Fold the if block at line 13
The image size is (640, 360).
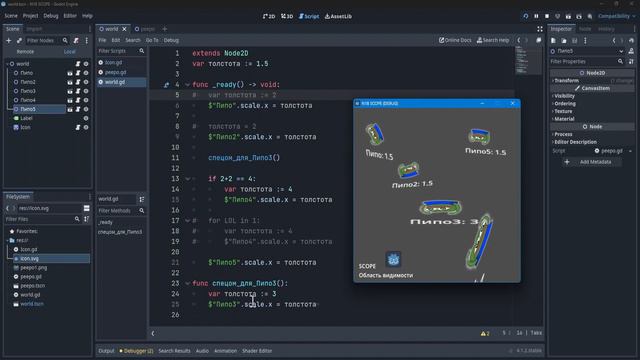coord(187,179)
